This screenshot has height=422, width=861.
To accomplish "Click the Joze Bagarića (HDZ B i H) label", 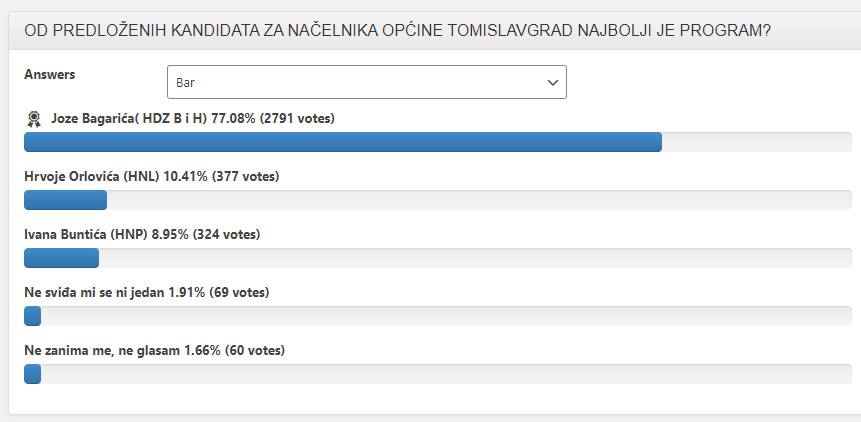I will [x=130, y=119].
